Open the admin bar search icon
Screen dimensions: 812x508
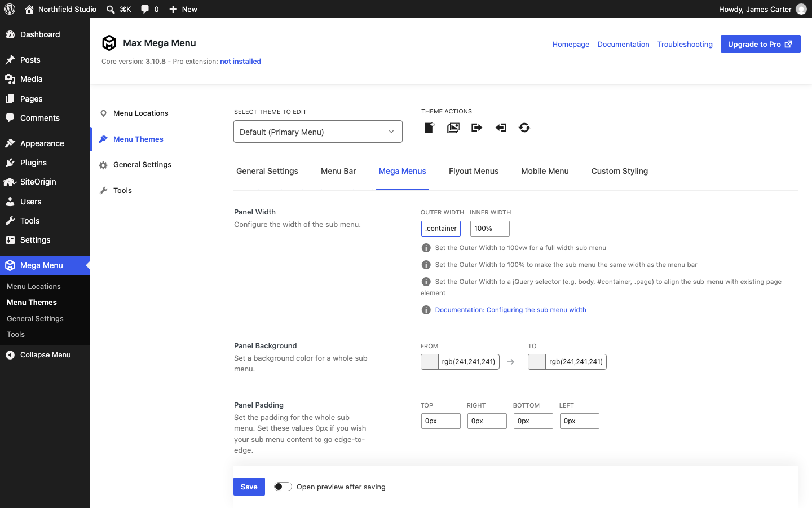click(111, 9)
